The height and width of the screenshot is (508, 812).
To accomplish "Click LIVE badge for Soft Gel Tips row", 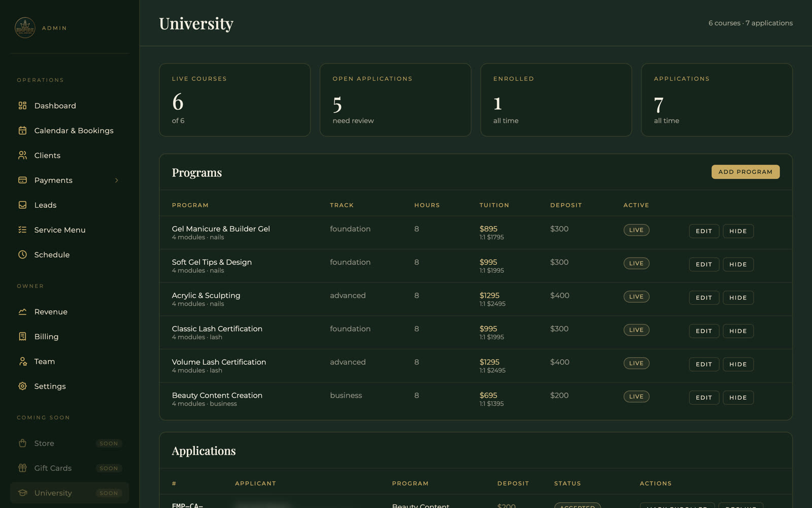I will [x=636, y=264].
